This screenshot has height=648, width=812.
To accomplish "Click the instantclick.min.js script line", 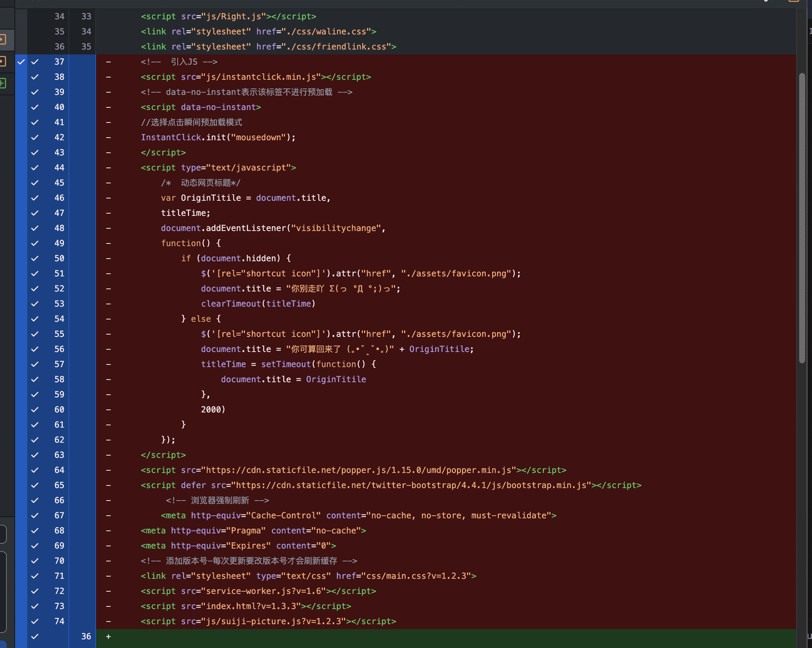I will tap(256, 77).
